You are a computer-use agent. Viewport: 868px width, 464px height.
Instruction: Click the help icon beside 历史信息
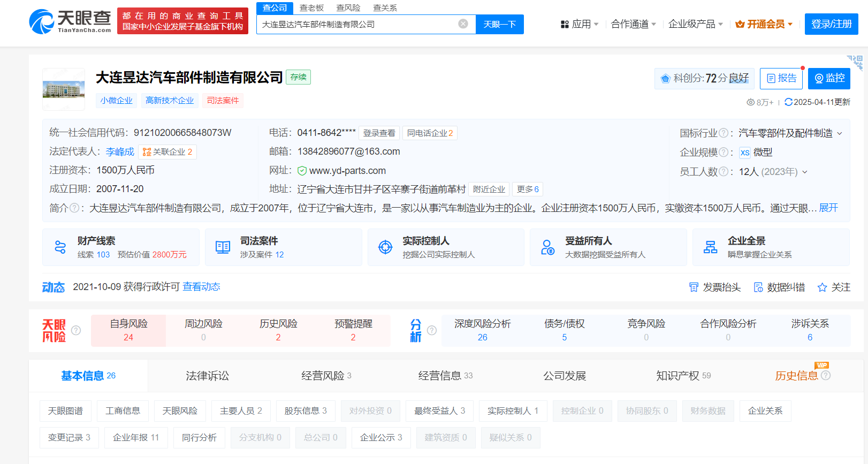click(x=826, y=375)
